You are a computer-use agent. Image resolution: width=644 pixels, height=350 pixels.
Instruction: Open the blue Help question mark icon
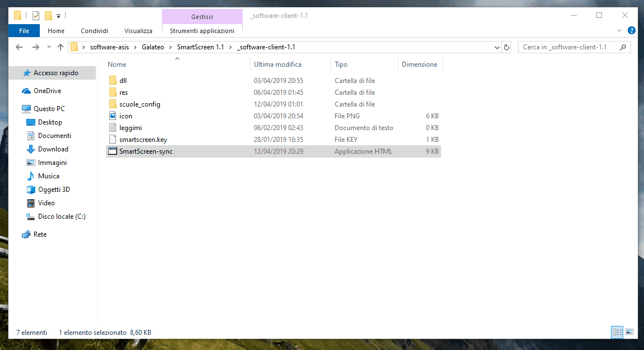tap(632, 30)
